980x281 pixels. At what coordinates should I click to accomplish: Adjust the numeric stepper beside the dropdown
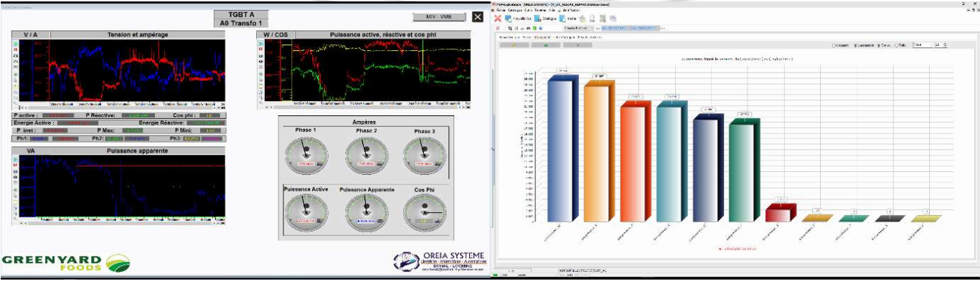click(941, 44)
